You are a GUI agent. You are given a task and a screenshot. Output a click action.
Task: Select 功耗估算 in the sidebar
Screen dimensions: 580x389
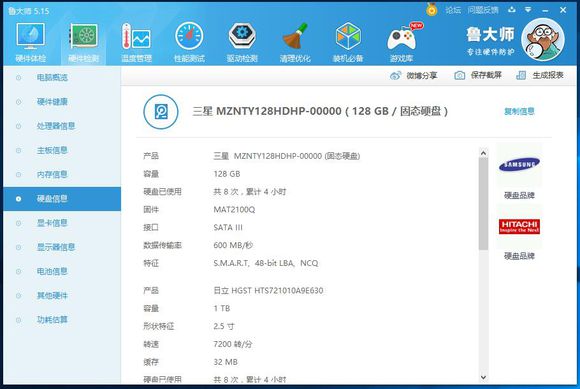tap(62, 320)
